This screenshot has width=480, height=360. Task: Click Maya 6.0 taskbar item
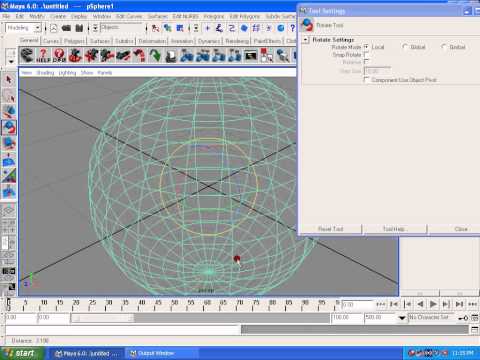coord(87,353)
